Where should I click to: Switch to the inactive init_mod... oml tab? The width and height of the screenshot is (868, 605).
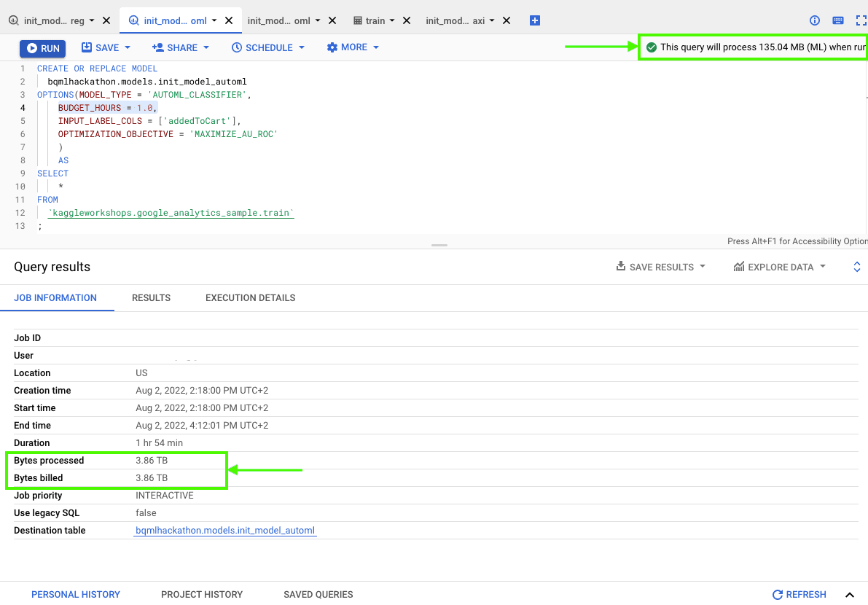point(278,20)
